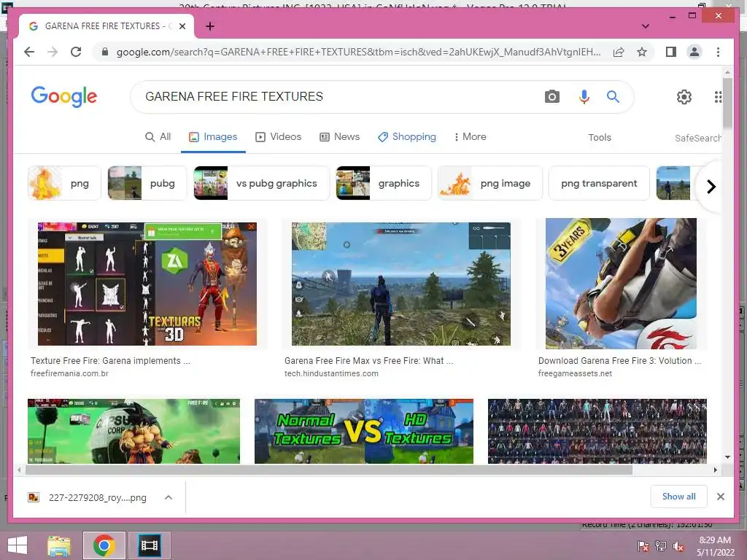Go to the Google homepage logo
The image size is (747, 560).
[x=64, y=97]
